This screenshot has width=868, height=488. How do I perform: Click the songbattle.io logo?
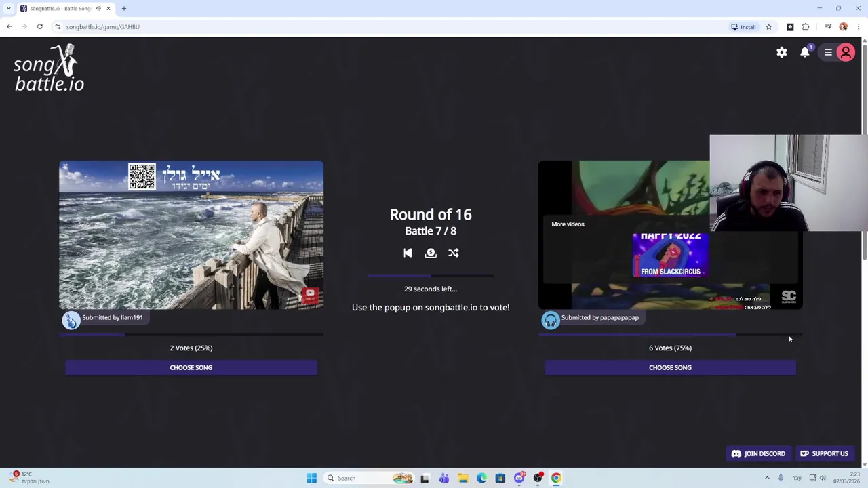point(49,68)
